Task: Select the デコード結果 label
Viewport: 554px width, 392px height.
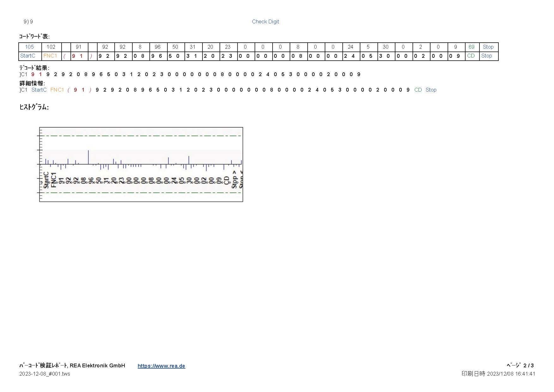Action: pyautogui.click(x=34, y=68)
